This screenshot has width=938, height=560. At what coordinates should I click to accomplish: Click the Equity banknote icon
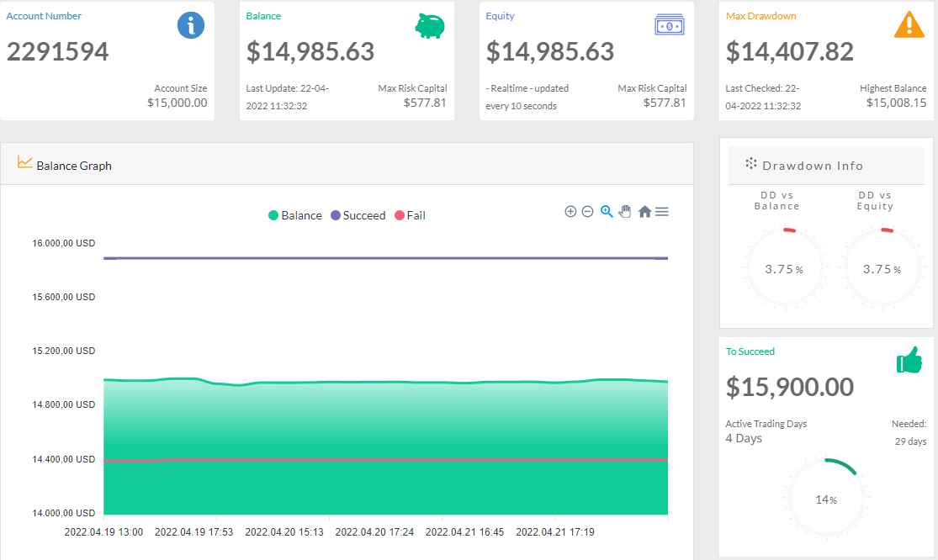click(x=670, y=25)
